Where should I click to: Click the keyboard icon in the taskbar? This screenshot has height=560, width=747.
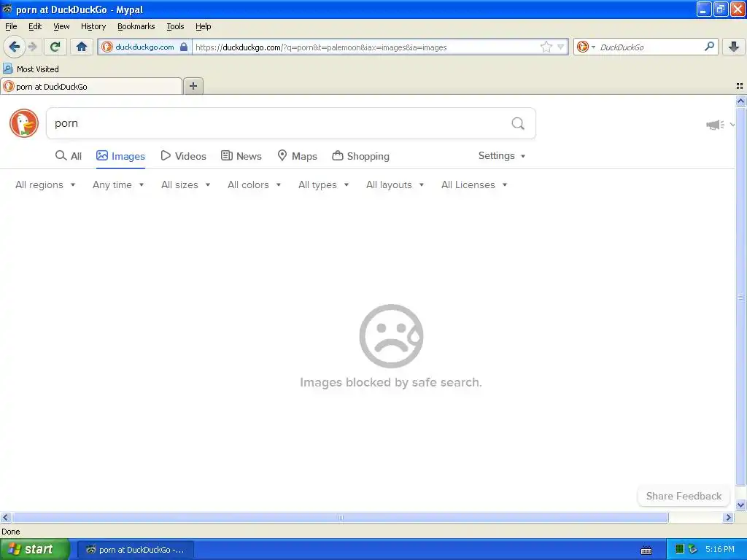(646, 550)
